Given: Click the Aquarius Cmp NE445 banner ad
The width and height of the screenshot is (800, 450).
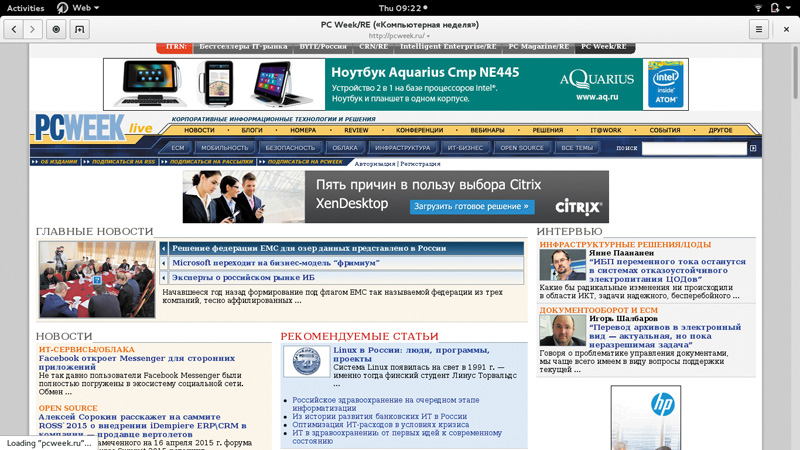Looking at the screenshot, I should 396,84.
